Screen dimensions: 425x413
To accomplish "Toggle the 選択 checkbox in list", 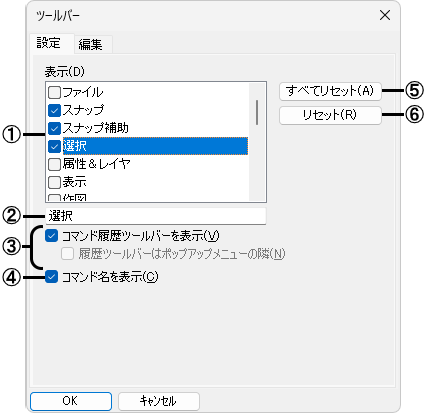I will point(54,146).
